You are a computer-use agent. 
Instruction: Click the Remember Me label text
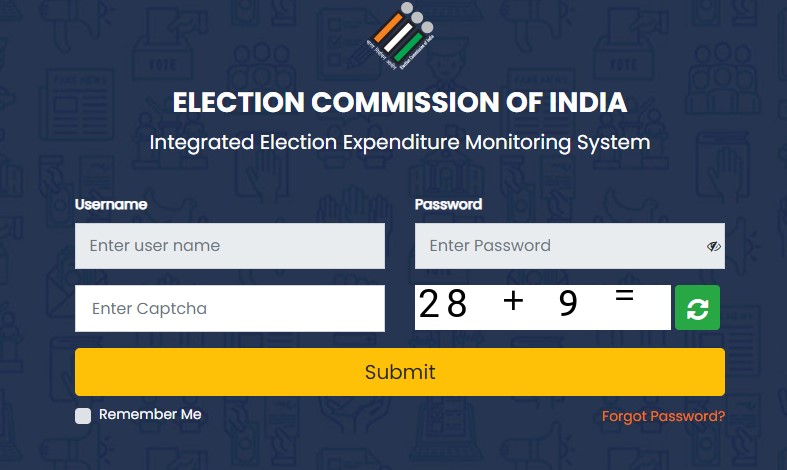150,414
